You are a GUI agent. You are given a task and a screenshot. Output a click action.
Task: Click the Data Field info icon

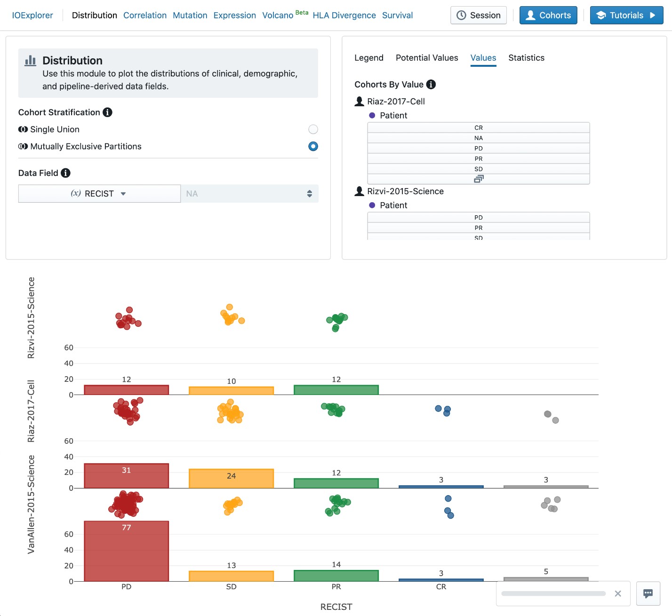click(x=66, y=173)
